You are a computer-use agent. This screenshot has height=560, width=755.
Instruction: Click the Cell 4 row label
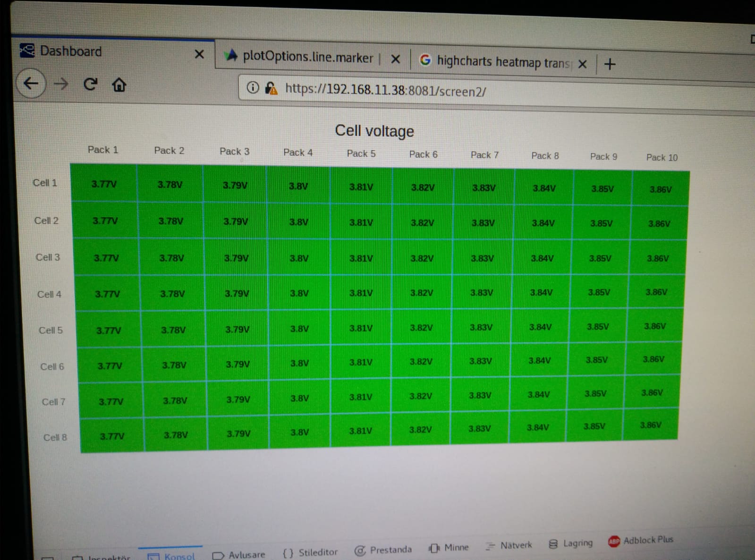49,294
